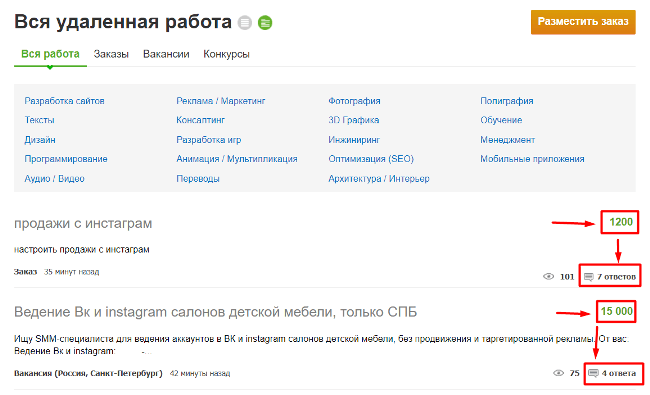Select the 'Вся работа' tab
The width and height of the screenshot is (650, 395).
point(50,54)
